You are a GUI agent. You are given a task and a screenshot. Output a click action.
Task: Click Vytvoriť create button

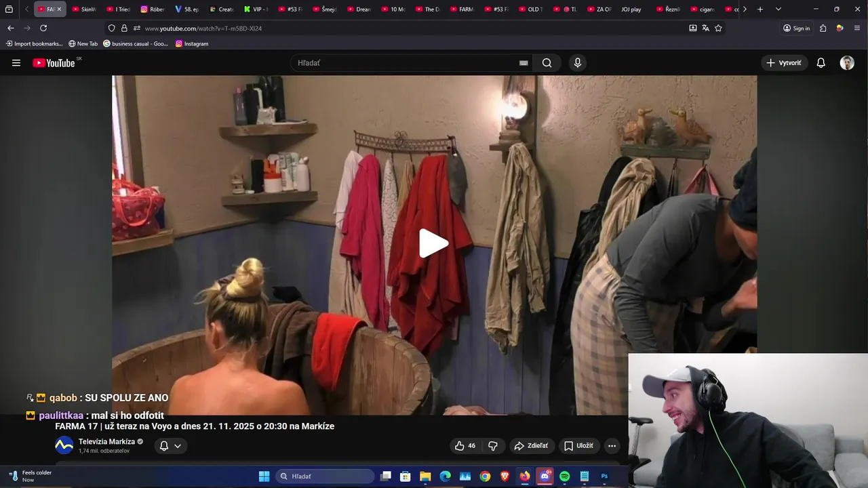point(784,63)
